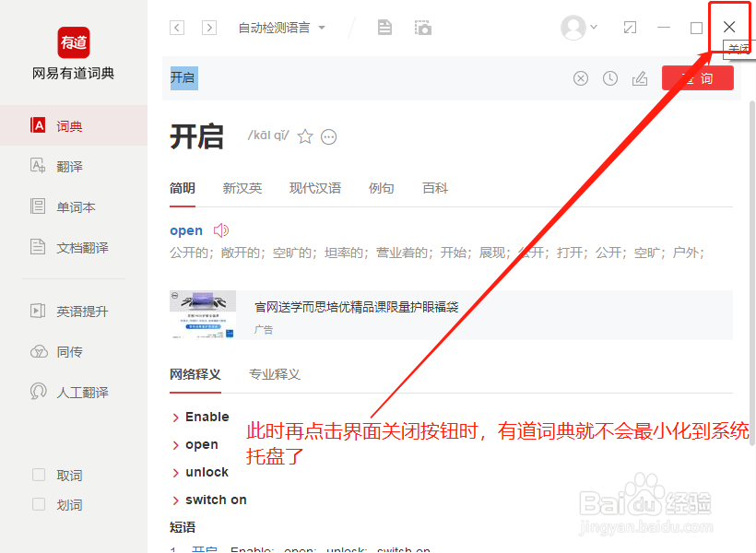Screen dimensions: 756x553
Task: Click the vertical scrollbar on the right
Action: pyautogui.click(x=752, y=274)
